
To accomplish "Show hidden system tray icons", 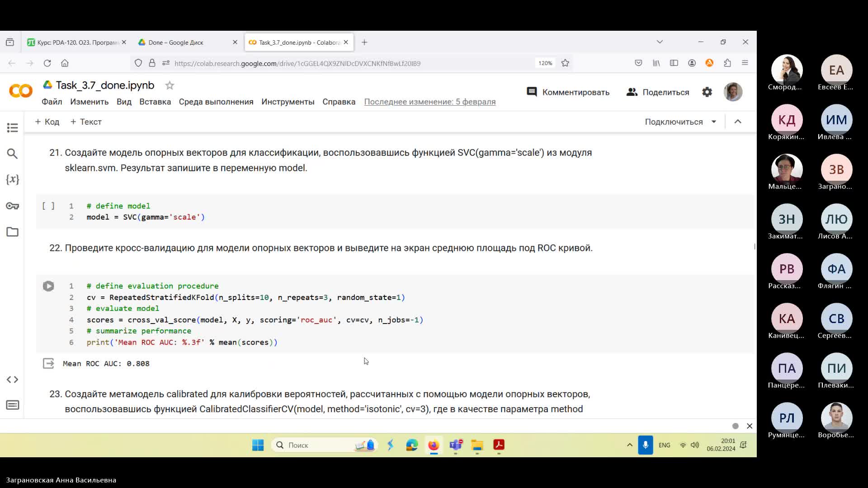I will pyautogui.click(x=629, y=445).
